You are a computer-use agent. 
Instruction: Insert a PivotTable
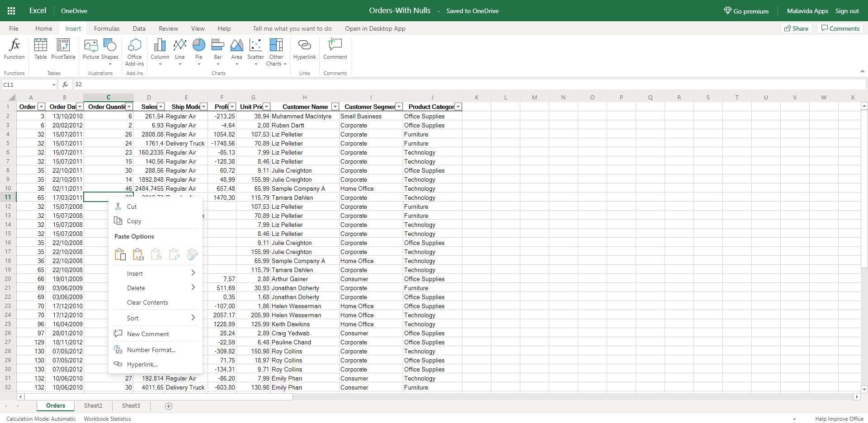click(x=63, y=49)
